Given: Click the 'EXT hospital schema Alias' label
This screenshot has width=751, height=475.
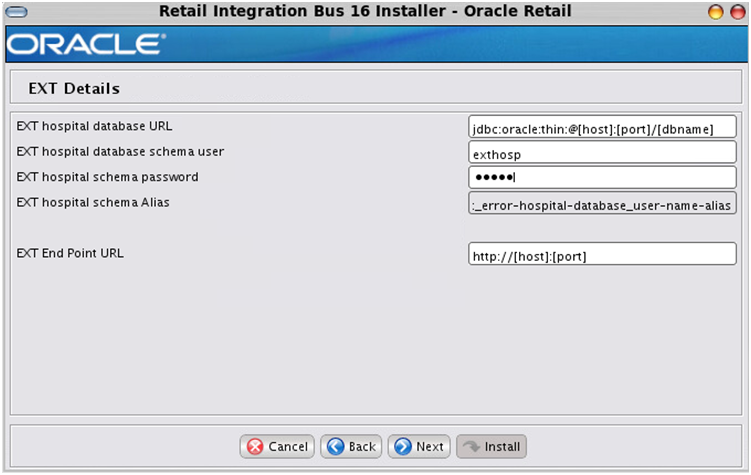Looking at the screenshot, I should pos(93,202).
